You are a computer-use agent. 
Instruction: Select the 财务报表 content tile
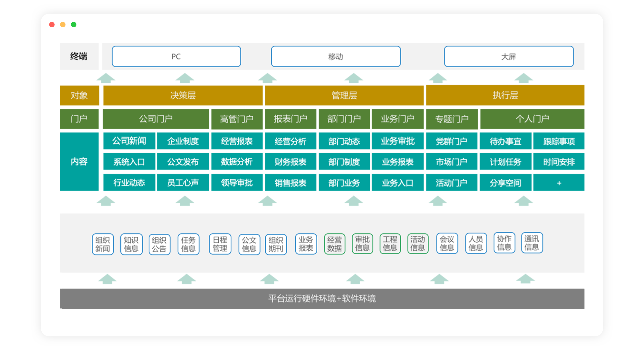coord(290,162)
